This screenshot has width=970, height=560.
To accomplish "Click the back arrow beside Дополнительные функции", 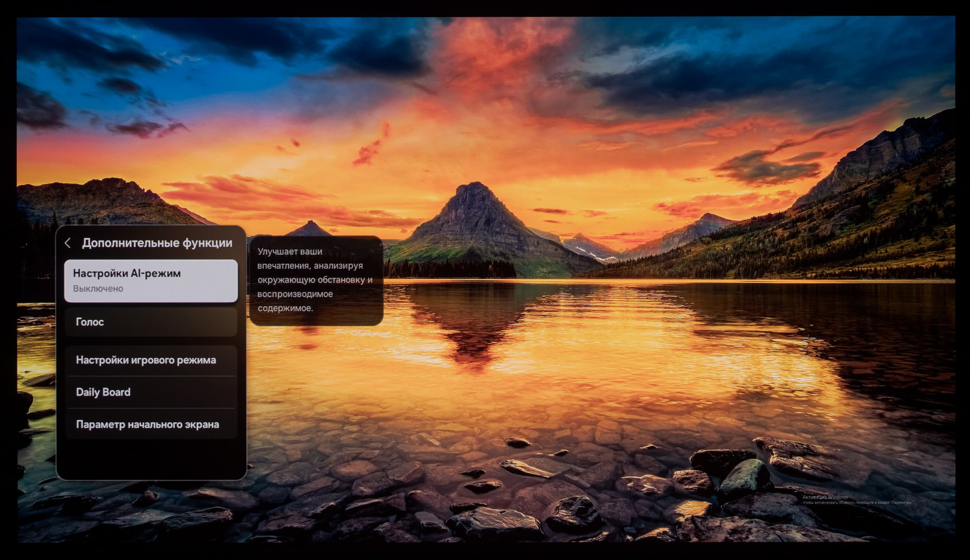I will (68, 243).
